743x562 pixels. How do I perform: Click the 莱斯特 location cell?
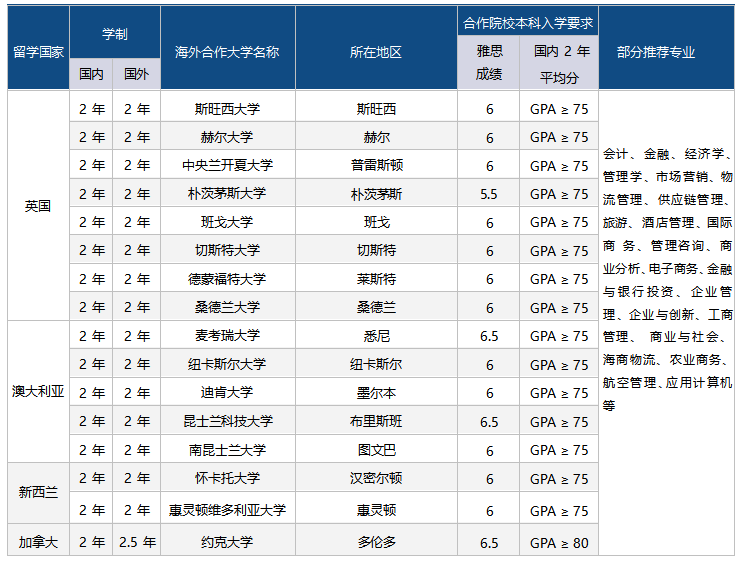[x=376, y=279]
